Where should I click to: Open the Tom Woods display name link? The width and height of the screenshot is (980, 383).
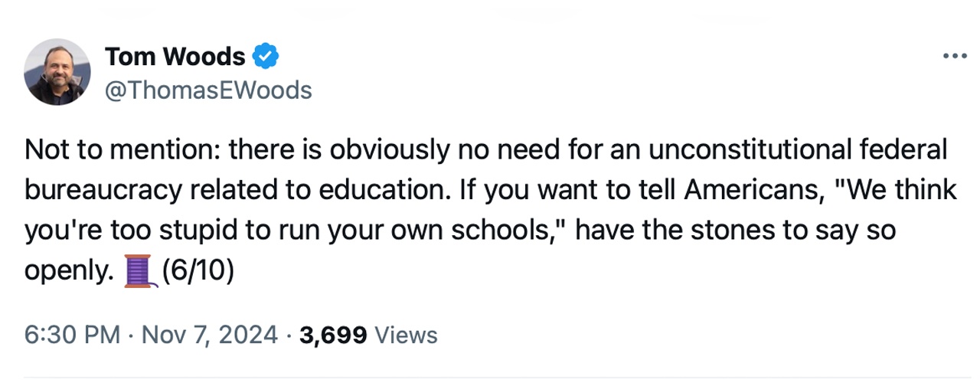click(x=175, y=56)
